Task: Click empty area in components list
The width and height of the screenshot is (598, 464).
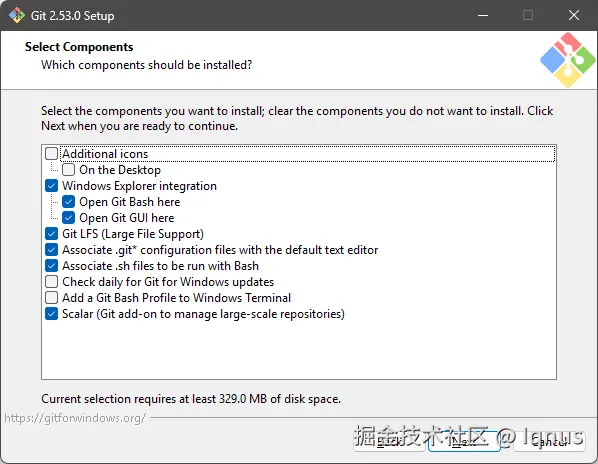Action: click(299, 349)
